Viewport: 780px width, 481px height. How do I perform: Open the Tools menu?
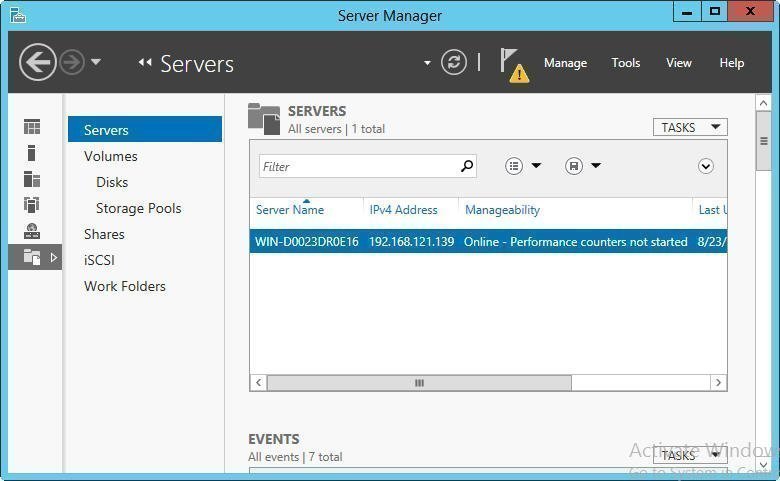[626, 63]
